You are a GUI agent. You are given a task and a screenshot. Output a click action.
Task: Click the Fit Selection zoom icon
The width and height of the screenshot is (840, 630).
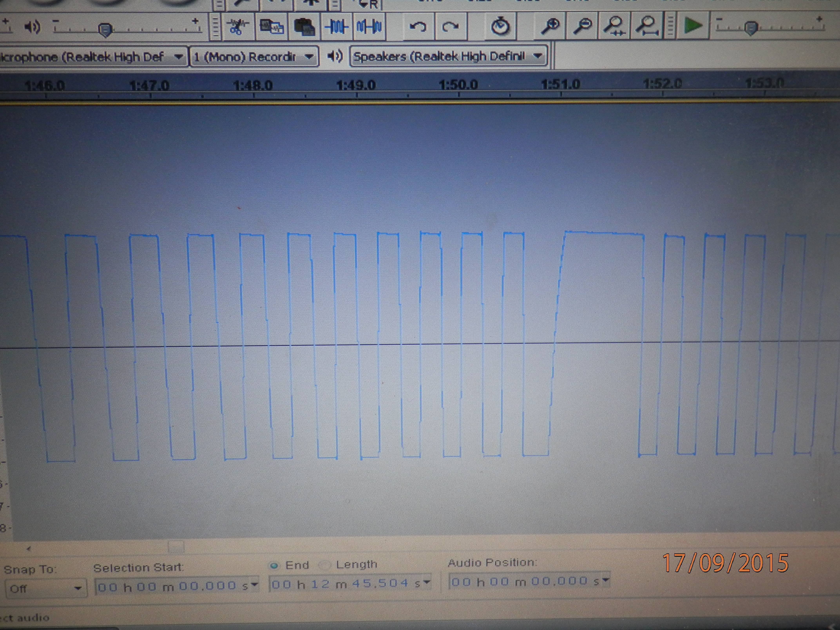click(x=614, y=26)
